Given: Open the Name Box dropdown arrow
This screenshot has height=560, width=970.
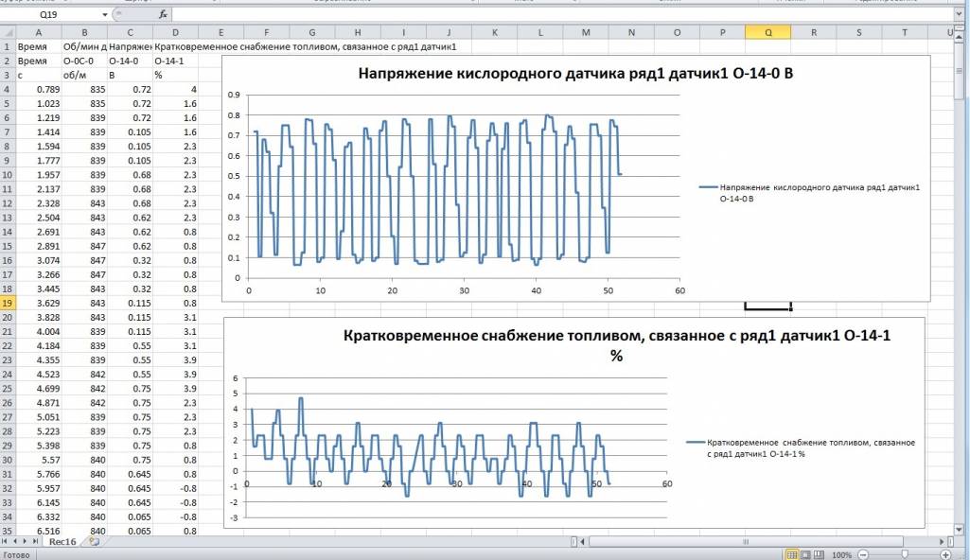Looking at the screenshot, I should tap(104, 16).
